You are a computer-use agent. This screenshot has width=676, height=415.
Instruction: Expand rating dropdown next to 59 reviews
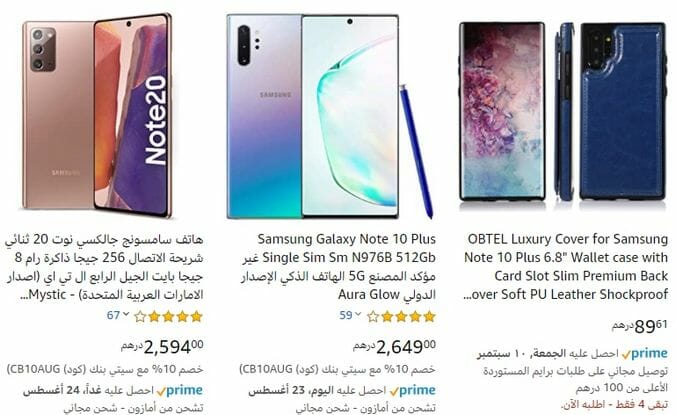[x=358, y=314]
